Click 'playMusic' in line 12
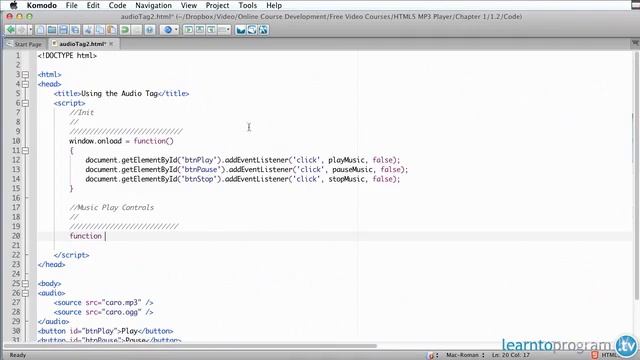Viewport: 640px width, 360px height. pos(346,160)
